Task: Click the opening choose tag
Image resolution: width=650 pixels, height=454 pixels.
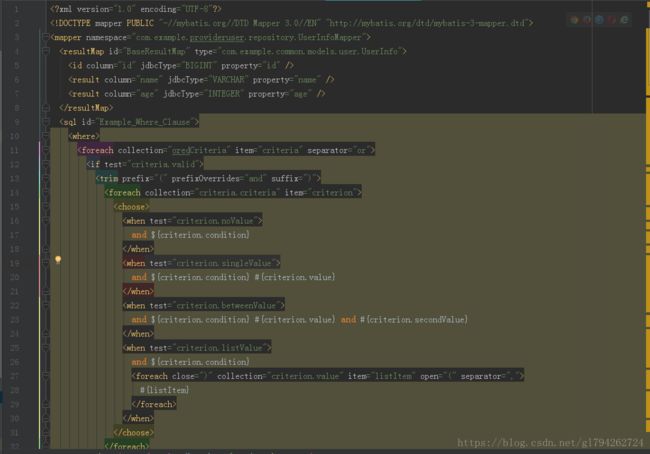Action: (131, 206)
